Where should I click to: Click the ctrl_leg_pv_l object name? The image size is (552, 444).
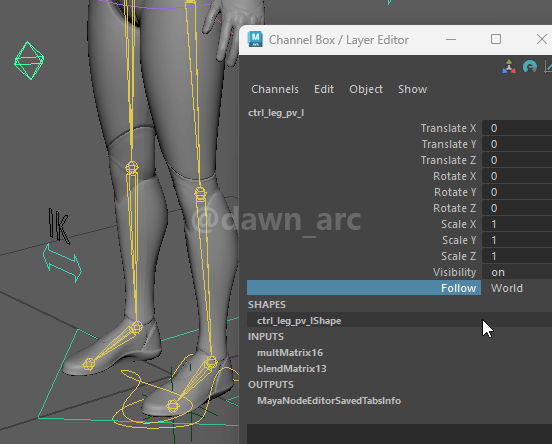pos(276,113)
